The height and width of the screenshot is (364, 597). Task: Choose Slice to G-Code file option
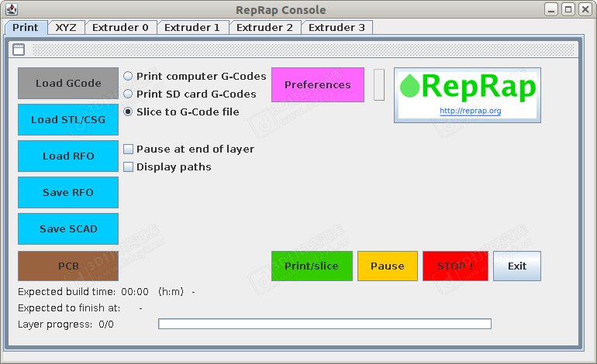(x=128, y=112)
